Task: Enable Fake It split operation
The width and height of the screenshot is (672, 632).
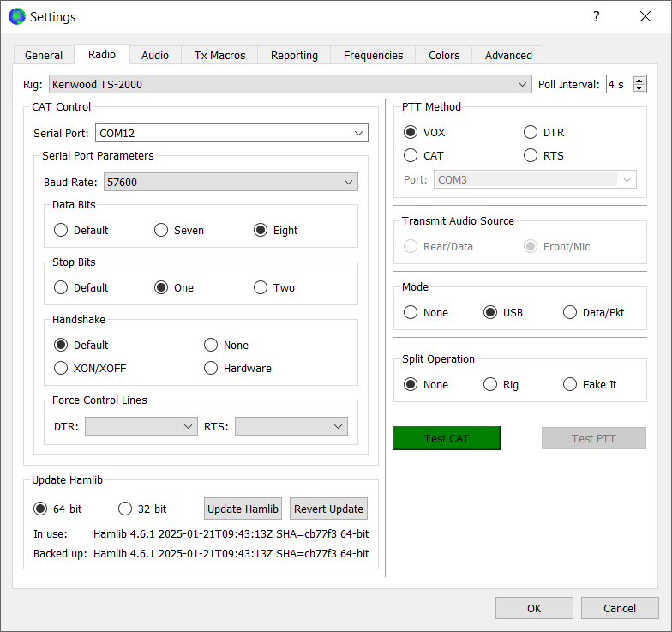Action: (570, 384)
